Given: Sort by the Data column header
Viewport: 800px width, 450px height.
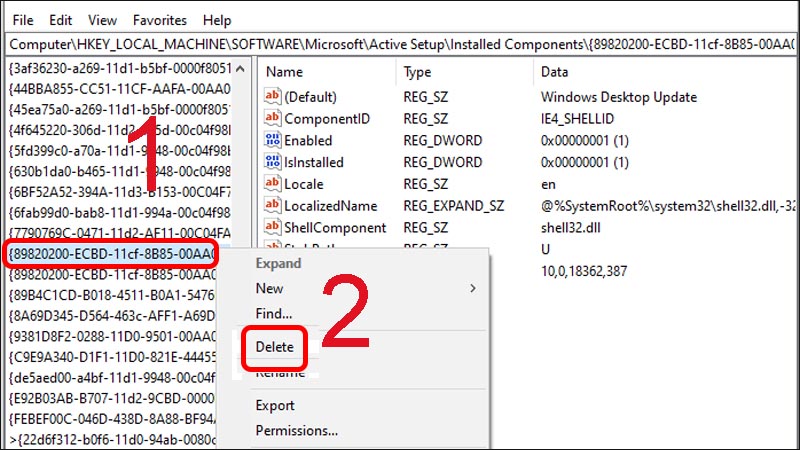Looking at the screenshot, I should (554, 72).
